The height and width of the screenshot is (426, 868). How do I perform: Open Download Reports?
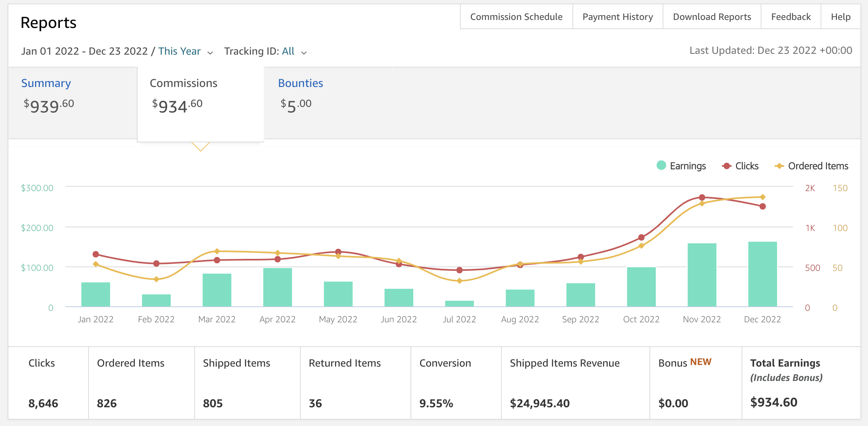point(712,17)
